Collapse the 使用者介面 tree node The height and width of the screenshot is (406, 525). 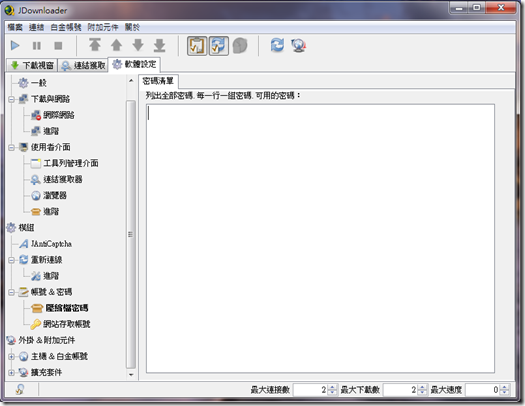(x=12, y=147)
